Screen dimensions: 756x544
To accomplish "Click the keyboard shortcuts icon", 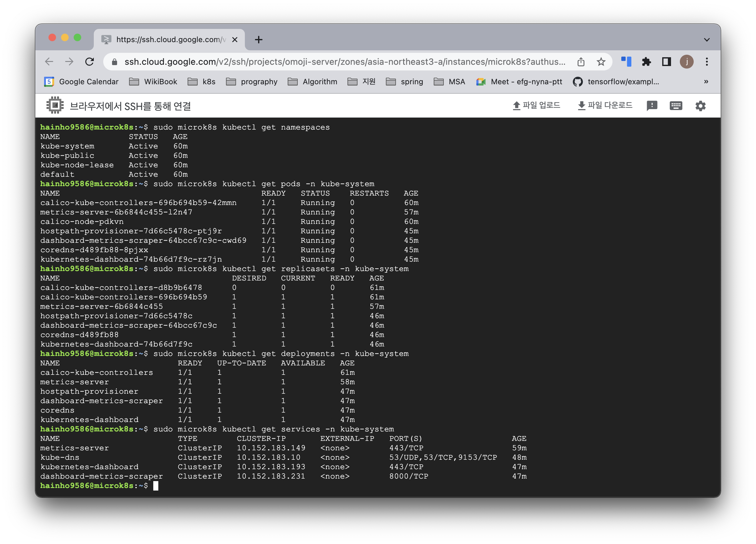I will coord(676,106).
